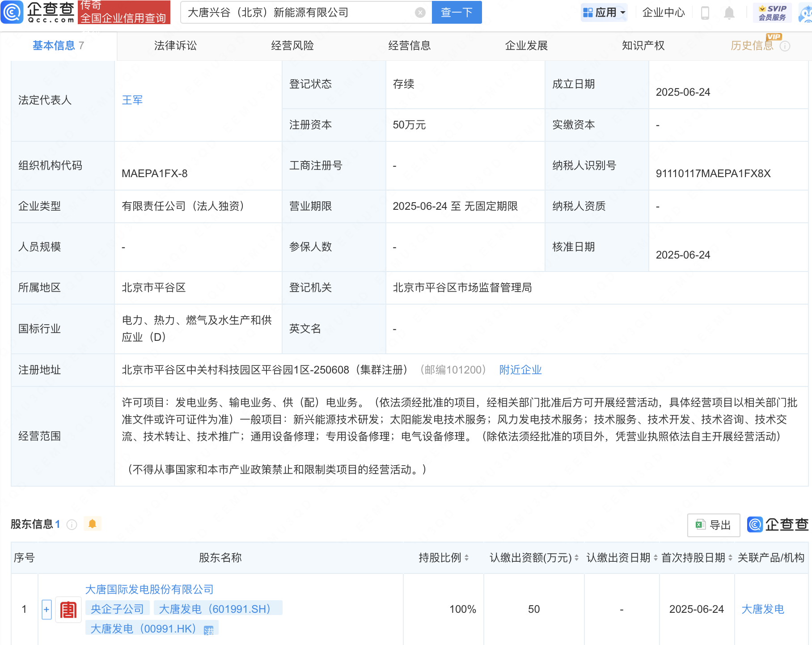Image resolution: width=812 pixels, height=645 pixels.
Task: Click 北京市平谷区 region value
Action: coord(154,288)
